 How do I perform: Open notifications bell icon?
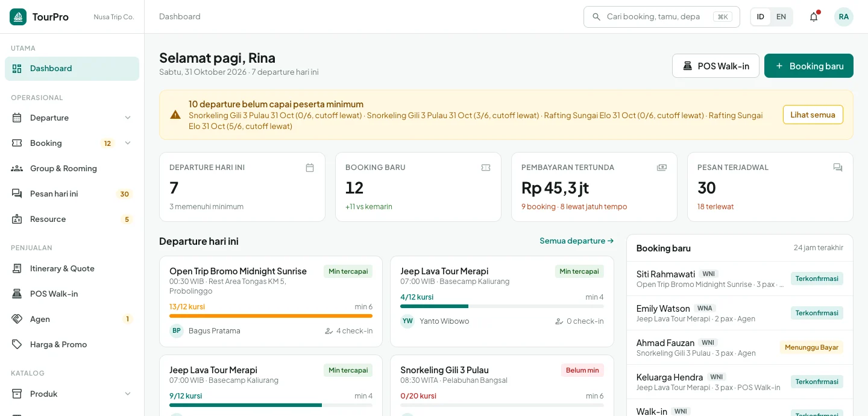coord(814,17)
